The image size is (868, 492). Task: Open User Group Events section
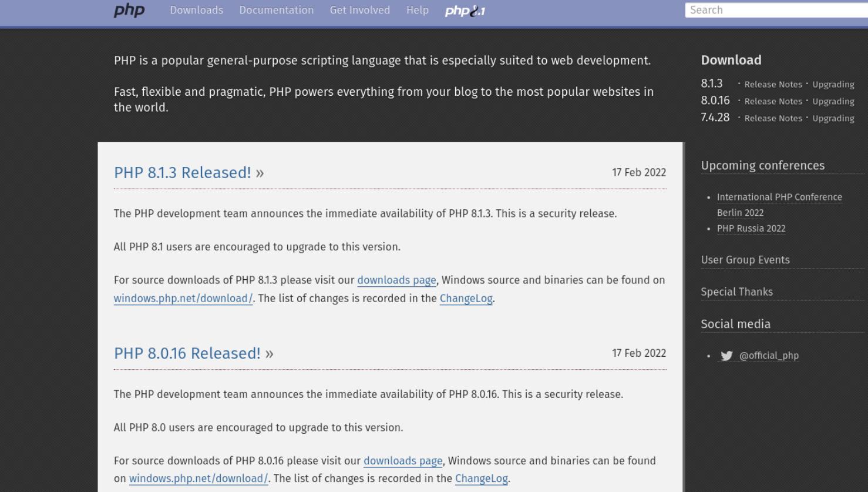coord(745,260)
